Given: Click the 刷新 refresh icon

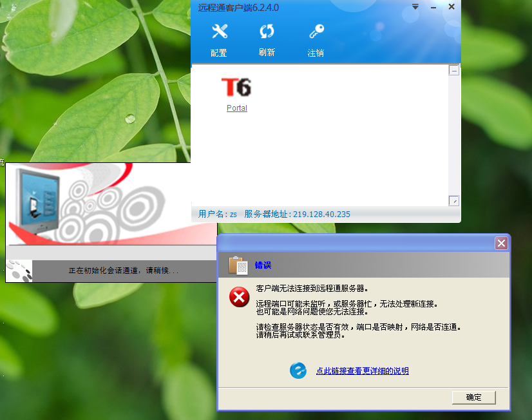Looking at the screenshot, I should click(267, 31).
